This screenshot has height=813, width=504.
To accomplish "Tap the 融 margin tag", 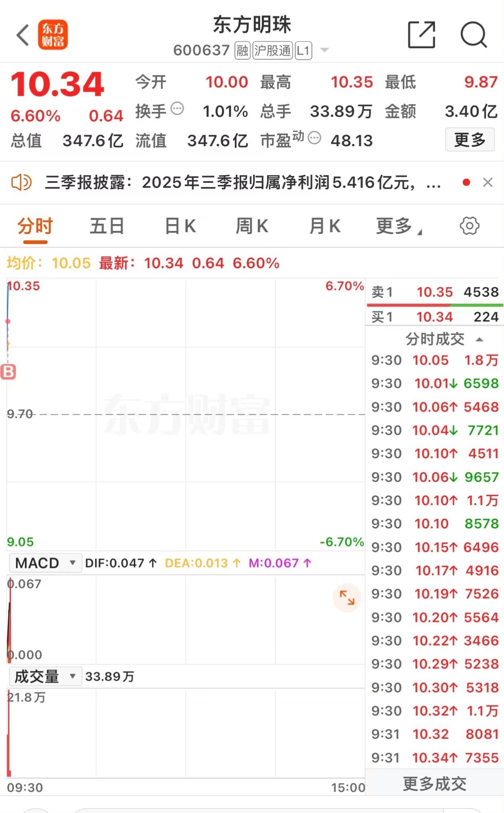I will [x=242, y=51].
